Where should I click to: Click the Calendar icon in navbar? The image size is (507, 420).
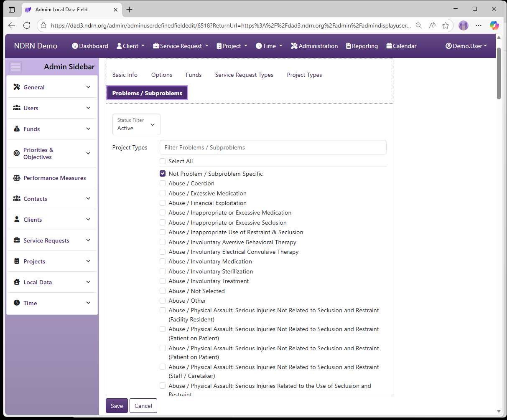pyautogui.click(x=389, y=46)
